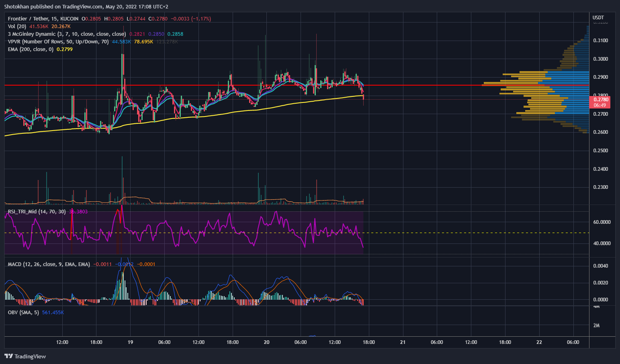Screen dimensions: 620x364
Task: Click the 0.2500 price axis label
Action: point(601,151)
